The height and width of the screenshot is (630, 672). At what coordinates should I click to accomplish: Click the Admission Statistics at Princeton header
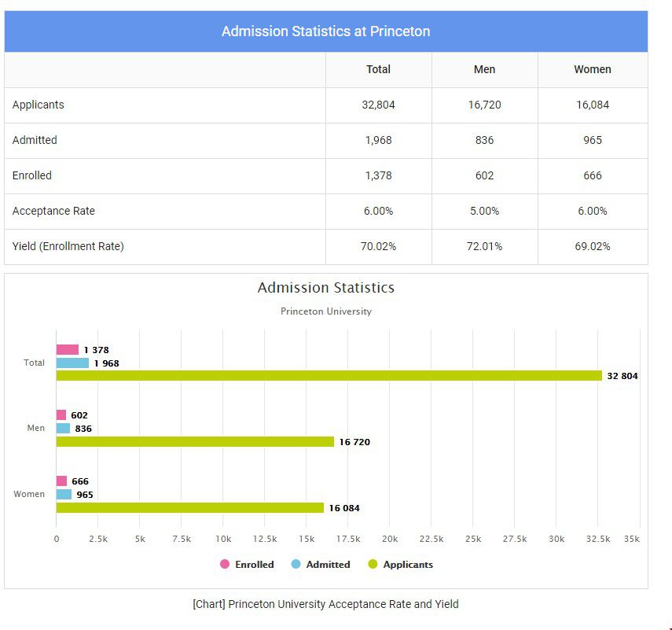tap(325, 31)
